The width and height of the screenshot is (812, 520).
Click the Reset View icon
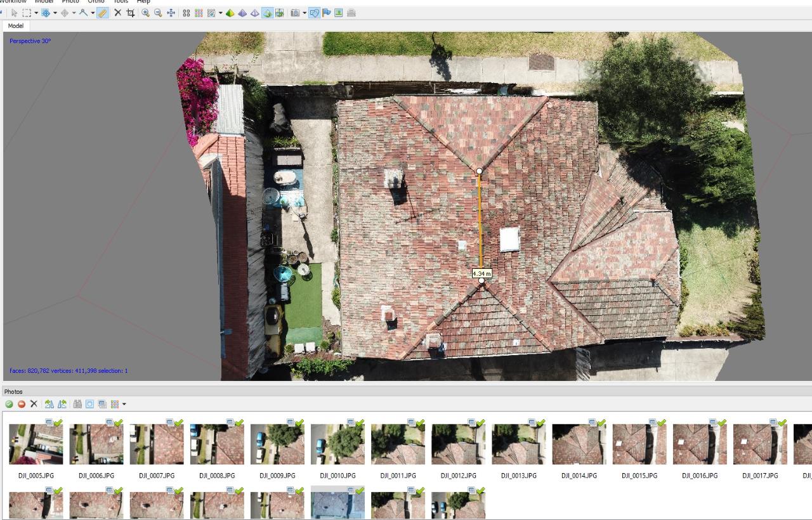point(171,13)
